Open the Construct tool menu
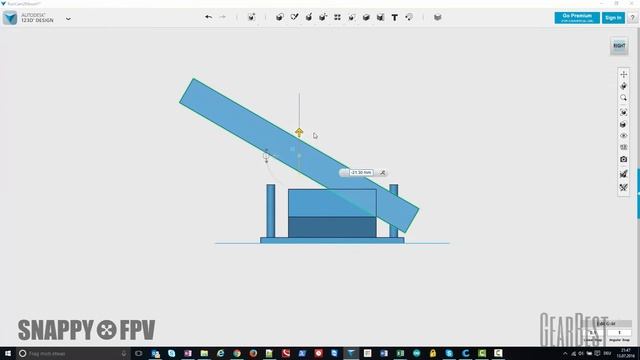The height and width of the screenshot is (360, 640). [309, 17]
